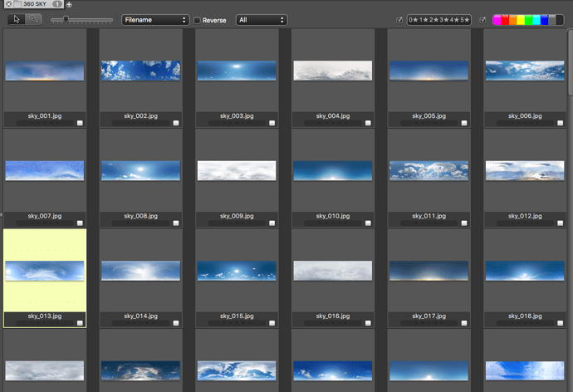Click the white label box under sky_009.jpg
Image resolution: width=573 pixels, height=392 pixels.
pyautogui.click(x=272, y=223)
